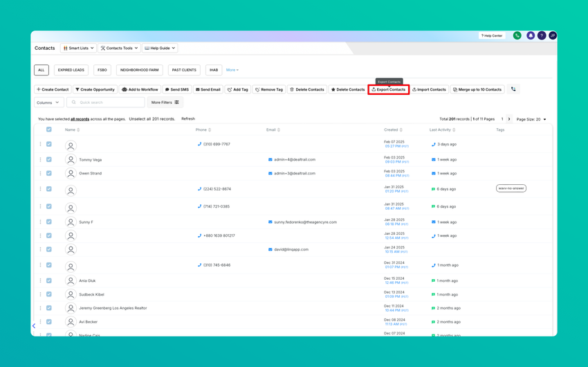Click the Refresh link
The image size is (588, 367).
pyautogui.click(x=188, y=118)
